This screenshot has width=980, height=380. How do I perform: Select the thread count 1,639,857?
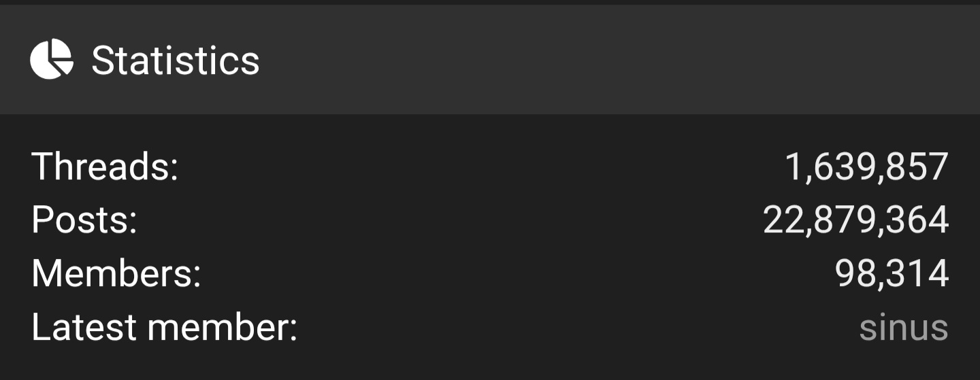(x=866, y=167)
